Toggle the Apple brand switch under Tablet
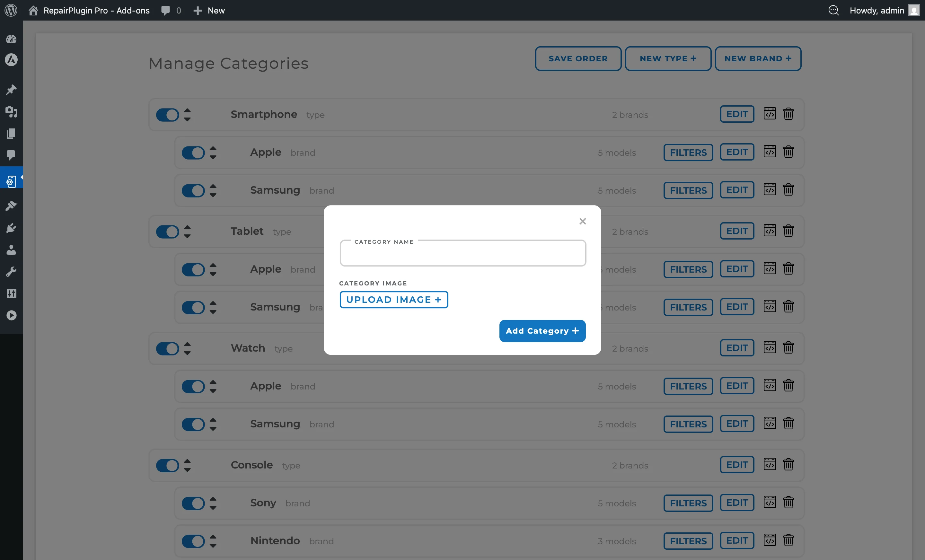This screenshot has height=560, width=925. tap(193, 269)
